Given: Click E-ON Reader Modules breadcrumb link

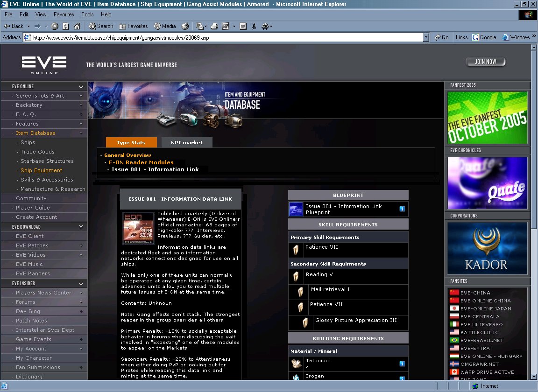Looking at the screenshot, I should tap(141, 162).
